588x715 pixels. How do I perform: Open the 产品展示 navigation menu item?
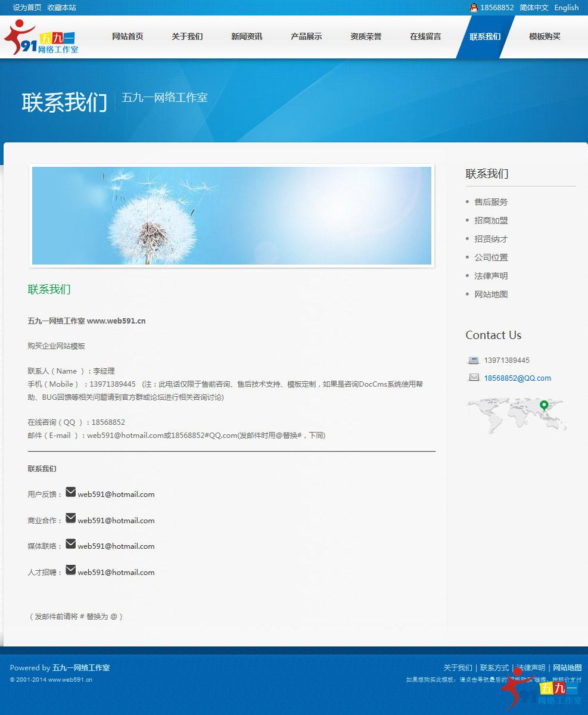pyautogui.click(x=306, y=37)
